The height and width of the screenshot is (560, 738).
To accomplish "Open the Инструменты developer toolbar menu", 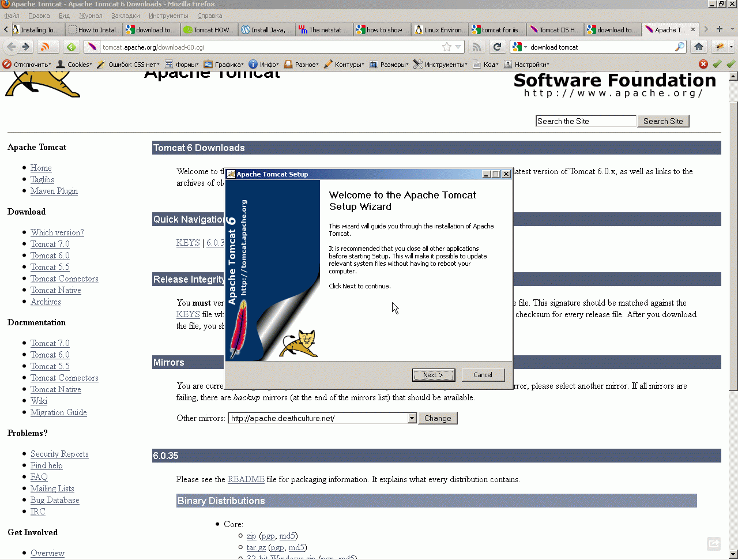I will pos(440,64).
